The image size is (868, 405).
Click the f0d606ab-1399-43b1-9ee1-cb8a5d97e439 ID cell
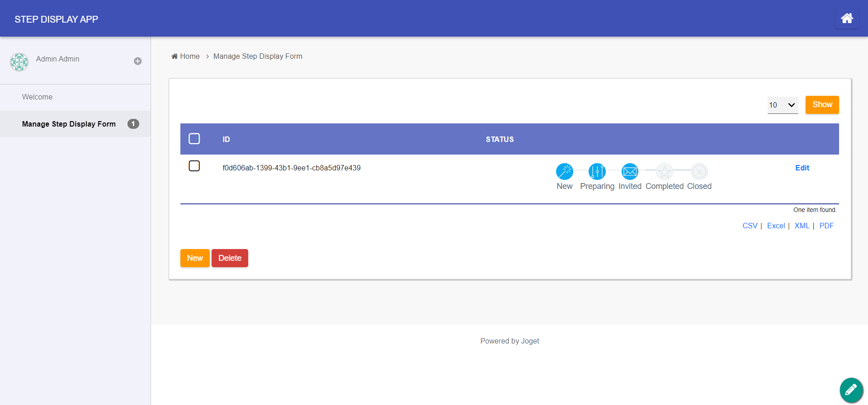(292, 168)
